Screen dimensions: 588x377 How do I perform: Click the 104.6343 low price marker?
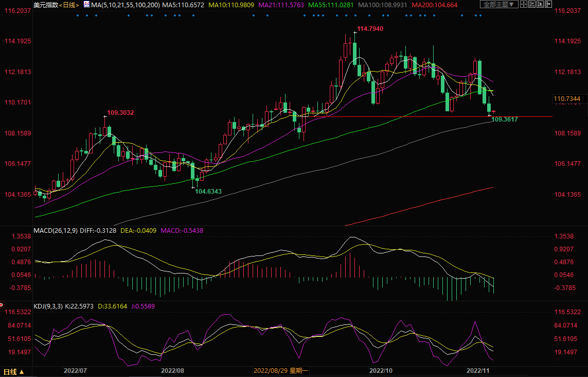click(208, 191)
